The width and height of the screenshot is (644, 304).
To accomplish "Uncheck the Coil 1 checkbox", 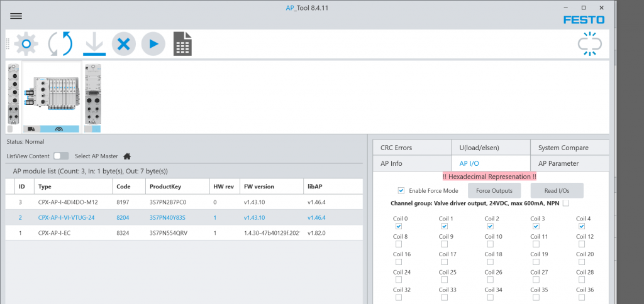I will [x=445, y=226].
